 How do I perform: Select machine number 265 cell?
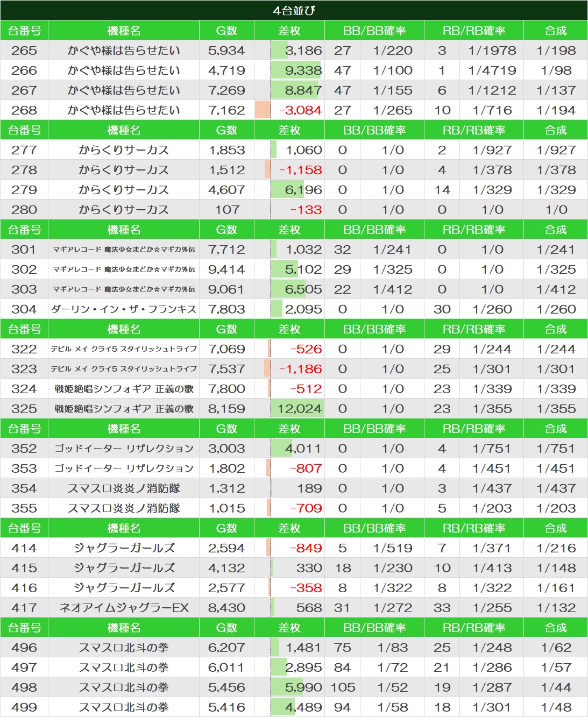[24, 51]
